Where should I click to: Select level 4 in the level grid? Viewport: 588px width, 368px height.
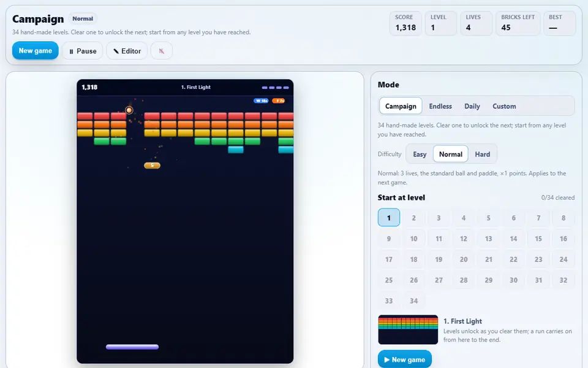tap(464, 218)
